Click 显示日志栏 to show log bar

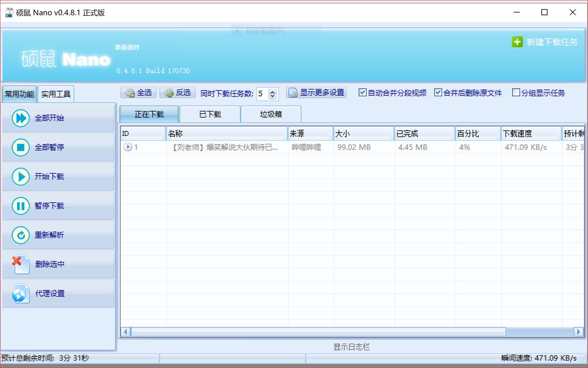coord(351,347)
